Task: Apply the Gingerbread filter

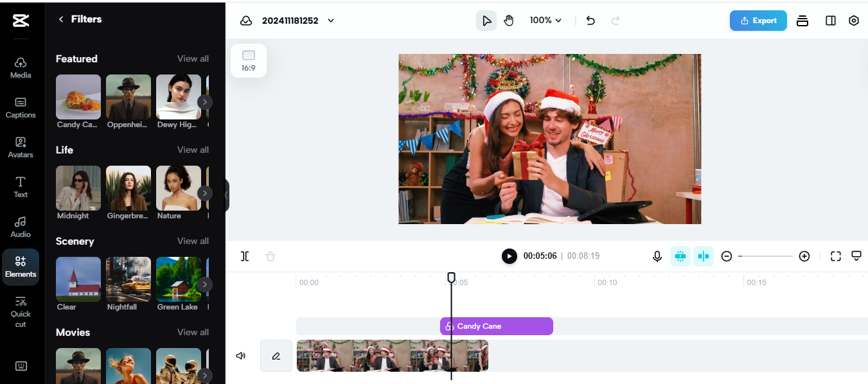Action: (128, 188)
